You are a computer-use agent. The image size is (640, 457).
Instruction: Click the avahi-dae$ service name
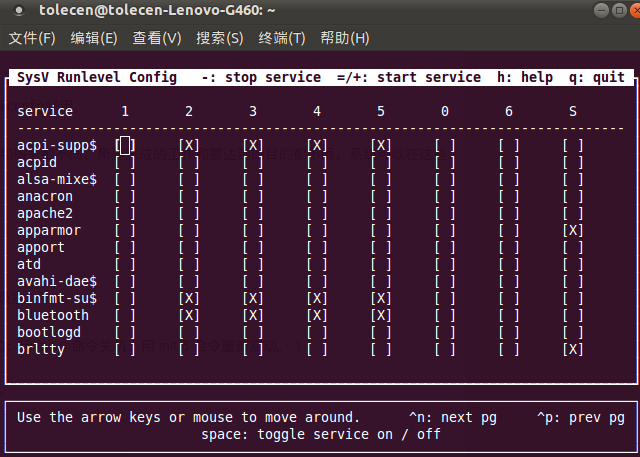point(57,282)
